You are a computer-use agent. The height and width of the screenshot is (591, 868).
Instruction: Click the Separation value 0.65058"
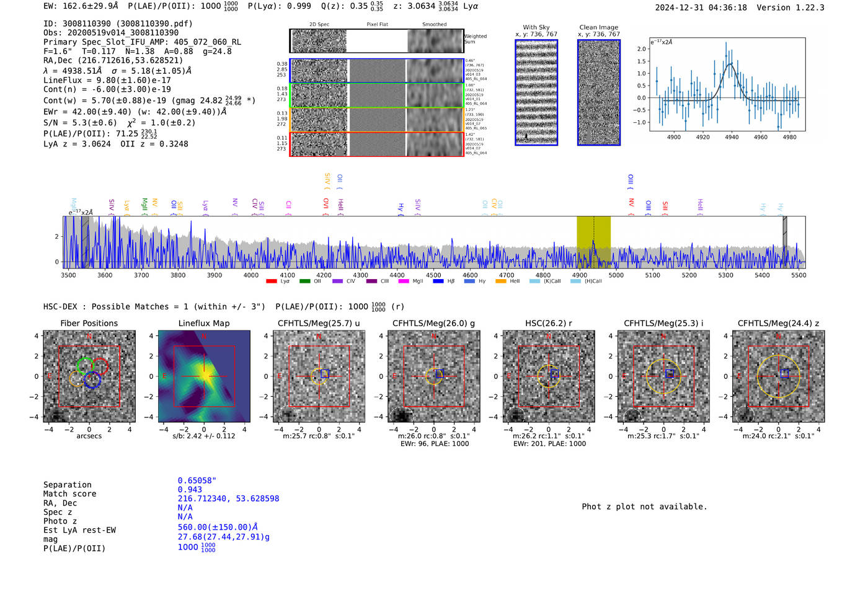[x=197, y=481]
